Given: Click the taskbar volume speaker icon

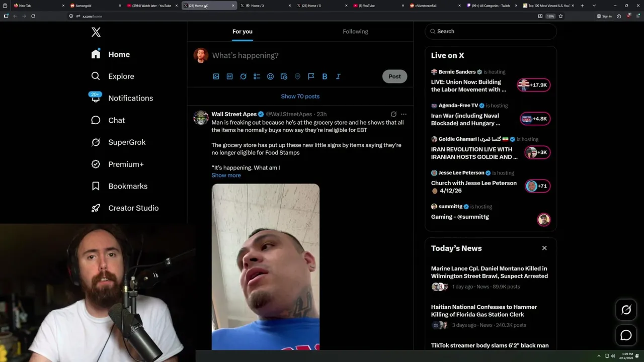Looking at the screenshot, I should click(x=613, y=356).
